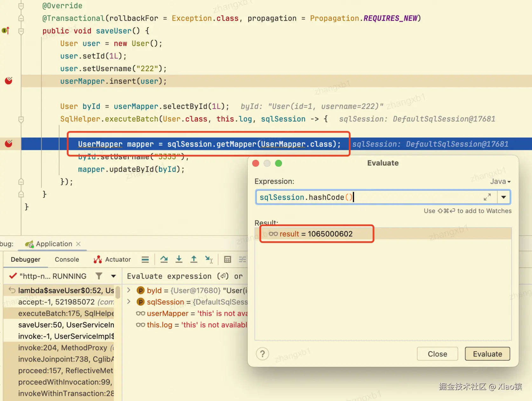Image resolution: width=532 pixels, height=401 pixels.
Task: Click the parameter icon of sqlSession variable
Action: (x=140, y=302)
